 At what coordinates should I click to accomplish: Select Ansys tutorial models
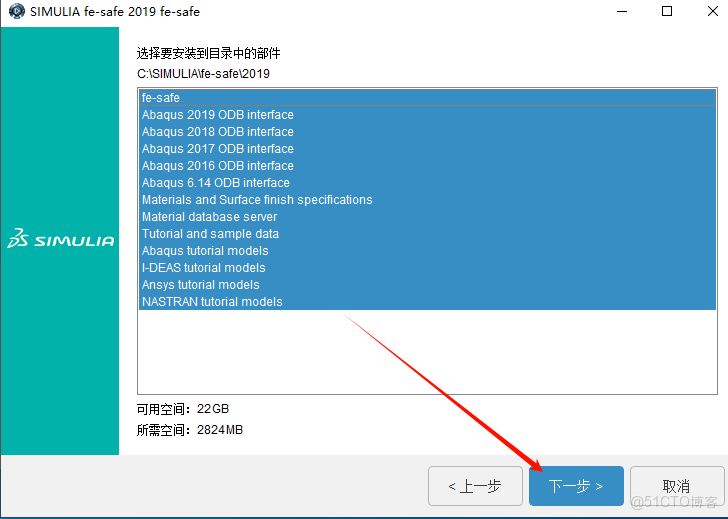[x=427, y=285]
